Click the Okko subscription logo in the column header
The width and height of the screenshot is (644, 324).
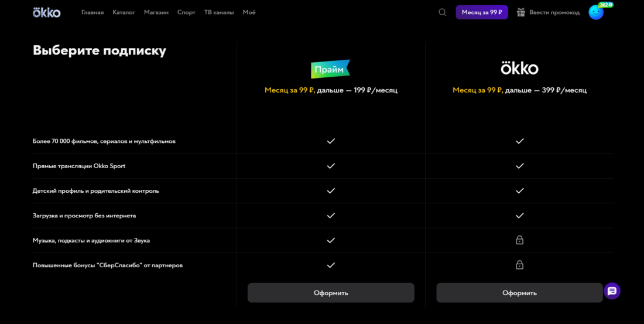click(x=519, y=69)
